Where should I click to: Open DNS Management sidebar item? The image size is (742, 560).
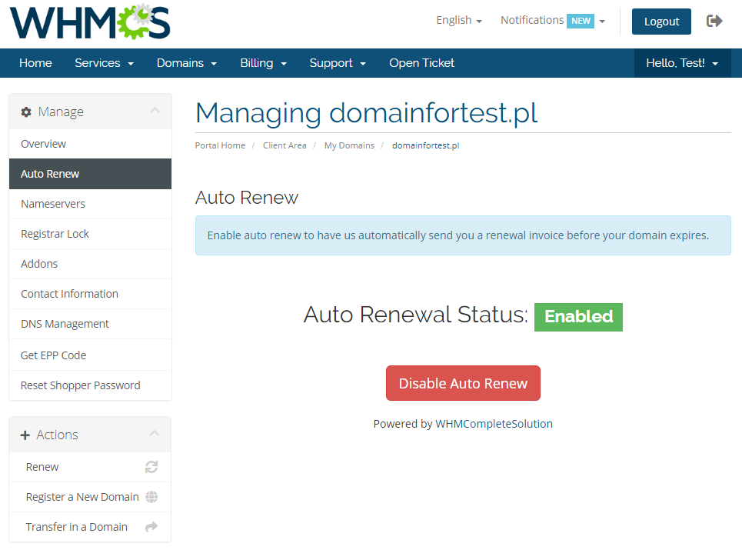pos(90,324)
